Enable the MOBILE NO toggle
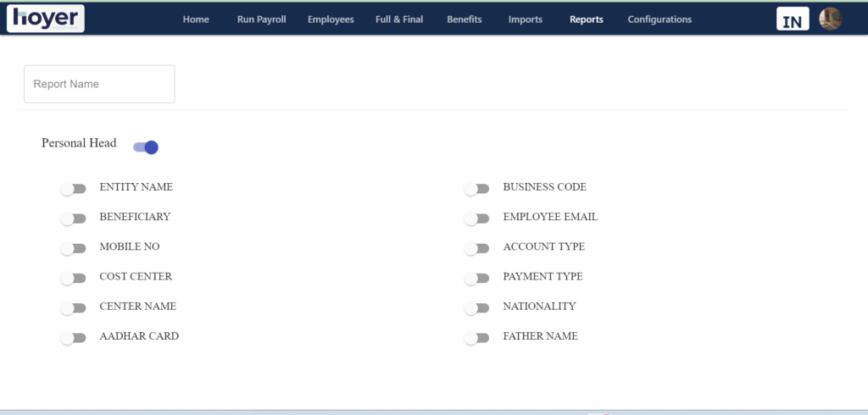 coord(73,248)
